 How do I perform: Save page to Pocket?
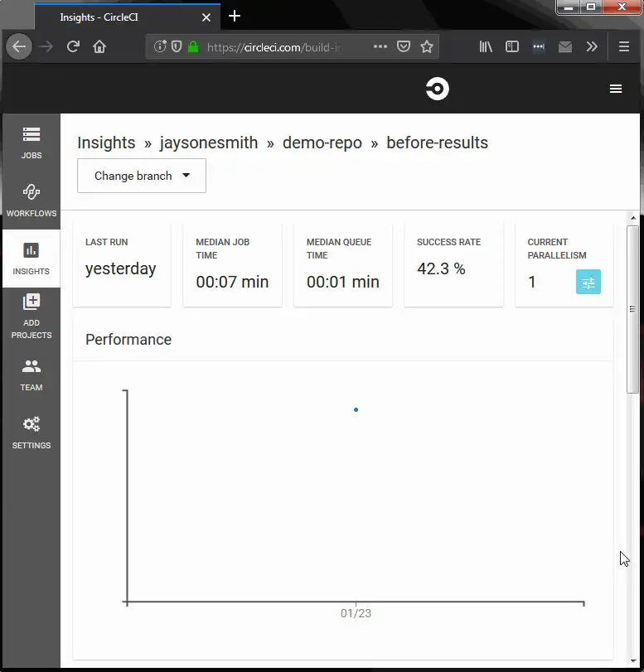pyautogui.click(x=404, y=46)
